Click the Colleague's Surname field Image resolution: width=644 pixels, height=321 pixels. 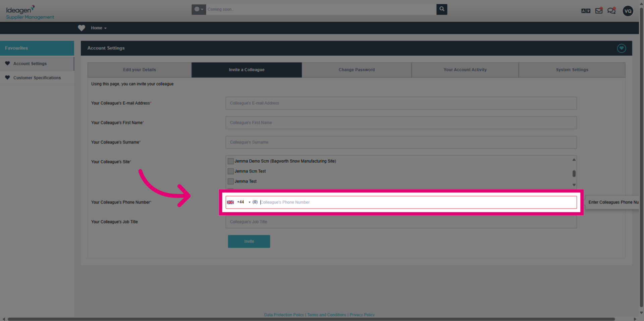tap(401, 142)
